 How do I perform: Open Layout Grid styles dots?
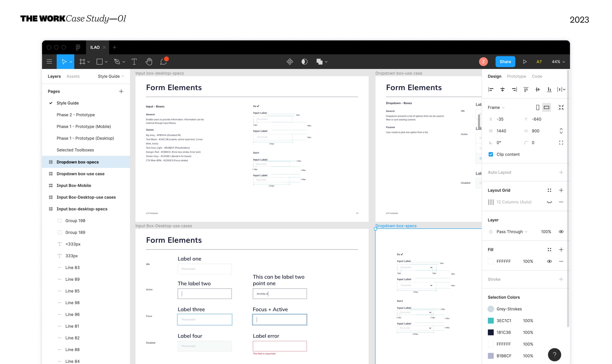pos(549,190)
